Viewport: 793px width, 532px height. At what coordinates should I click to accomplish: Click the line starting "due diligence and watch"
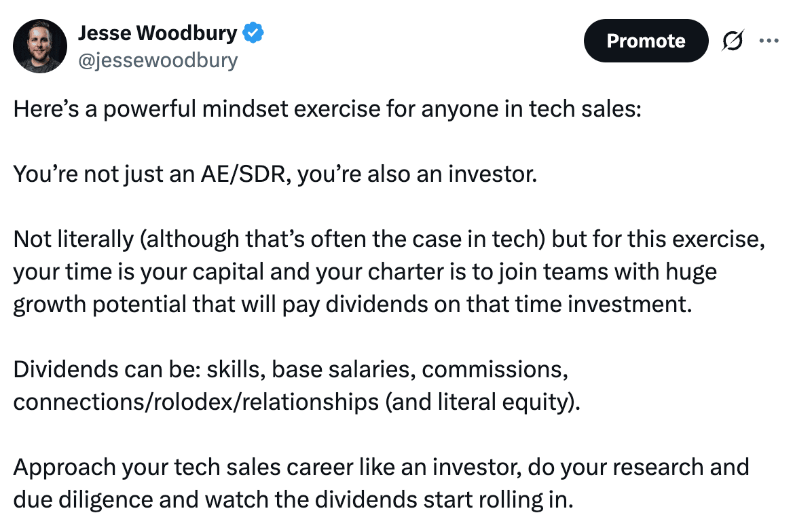coord(293,500)
